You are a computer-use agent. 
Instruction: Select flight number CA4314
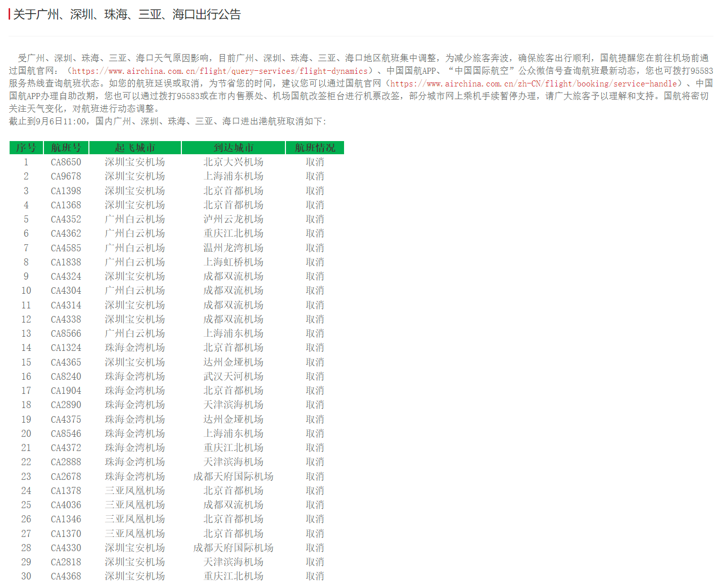pos(66,305)
